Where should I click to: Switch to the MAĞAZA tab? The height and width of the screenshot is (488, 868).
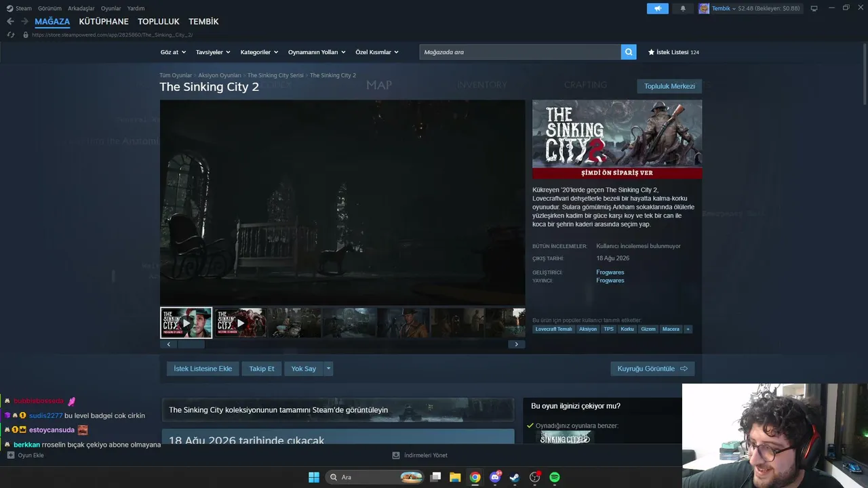pyautogui.click(x=52, y=22)
